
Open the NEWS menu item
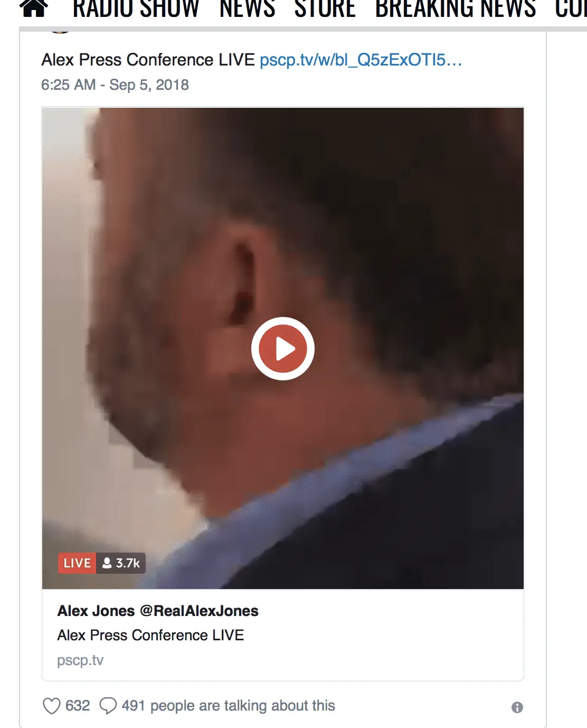247,8
